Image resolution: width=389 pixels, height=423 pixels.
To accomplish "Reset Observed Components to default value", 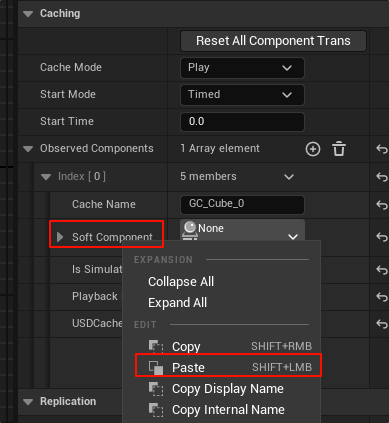I will (382, 149).
